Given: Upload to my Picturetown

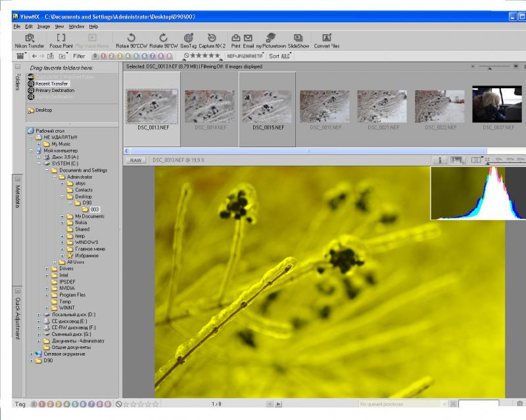Looking at the screenshot, I should tap(271, 41).
